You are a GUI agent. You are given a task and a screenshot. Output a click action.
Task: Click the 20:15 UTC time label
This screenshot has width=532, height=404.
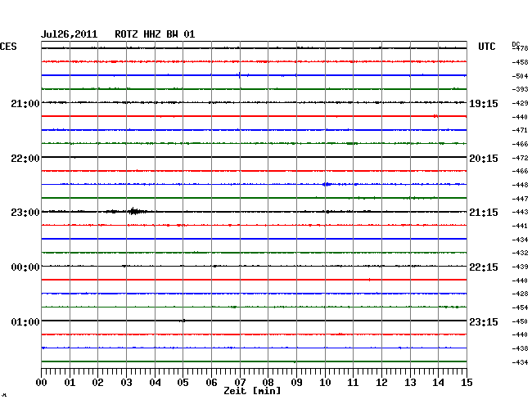[484, 159]
